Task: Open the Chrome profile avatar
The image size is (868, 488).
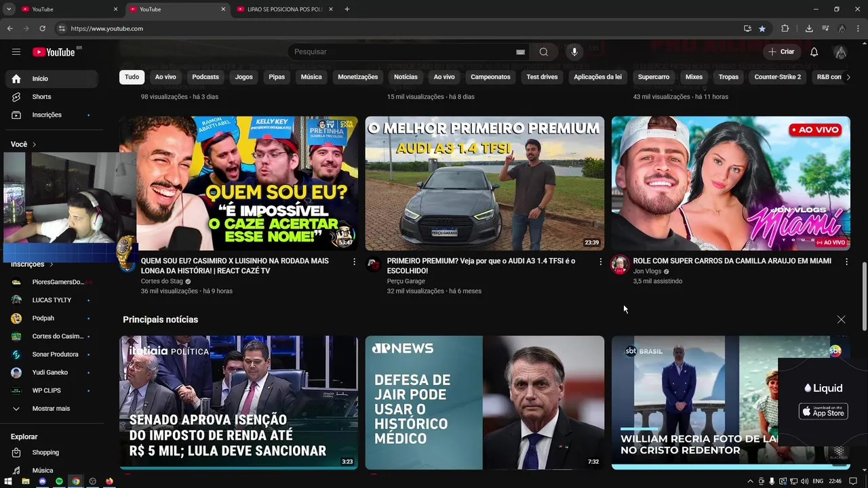Action: pyautogui.click(x=842, y=28)
